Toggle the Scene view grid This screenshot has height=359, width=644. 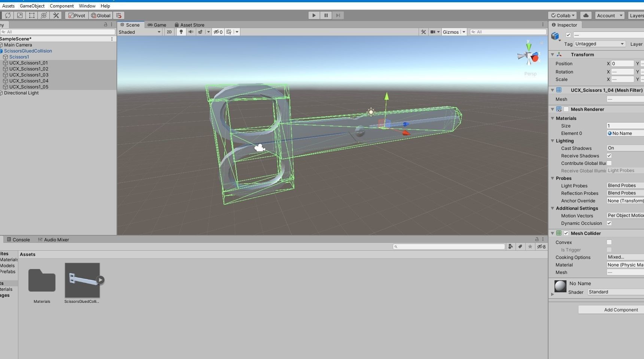(x=229, y=32)
